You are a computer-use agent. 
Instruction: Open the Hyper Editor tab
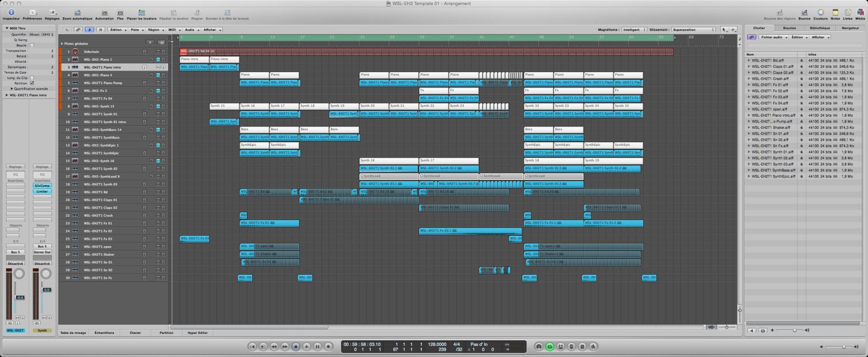click(198, 333)
